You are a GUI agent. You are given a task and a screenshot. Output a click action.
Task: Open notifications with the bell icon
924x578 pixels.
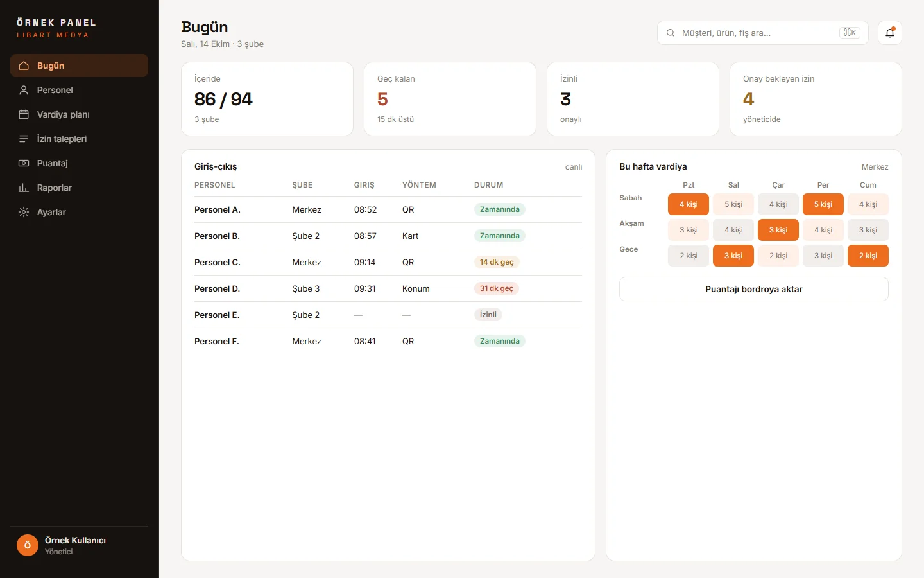[890, 33]
